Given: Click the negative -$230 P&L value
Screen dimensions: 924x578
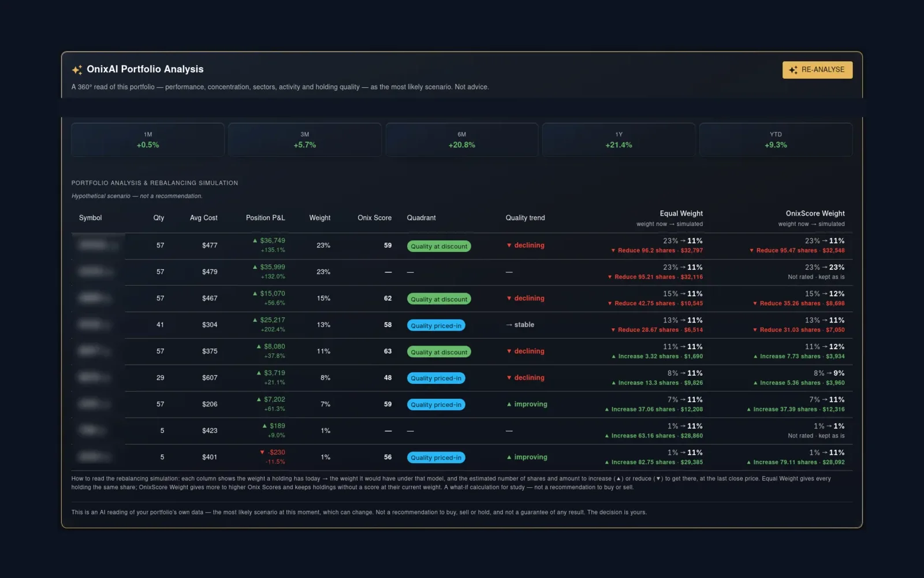Looking at the screenshot, I should click(x=277, y=453).
